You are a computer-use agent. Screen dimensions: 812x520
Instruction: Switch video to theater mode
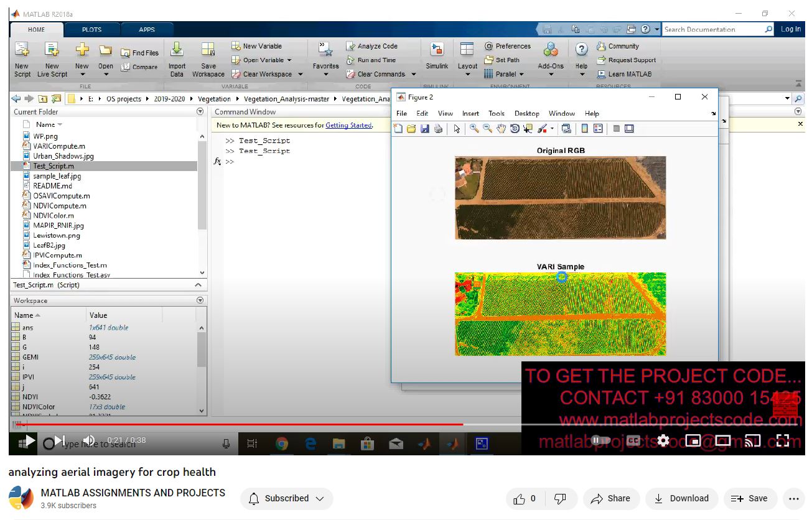pos(723,440)
